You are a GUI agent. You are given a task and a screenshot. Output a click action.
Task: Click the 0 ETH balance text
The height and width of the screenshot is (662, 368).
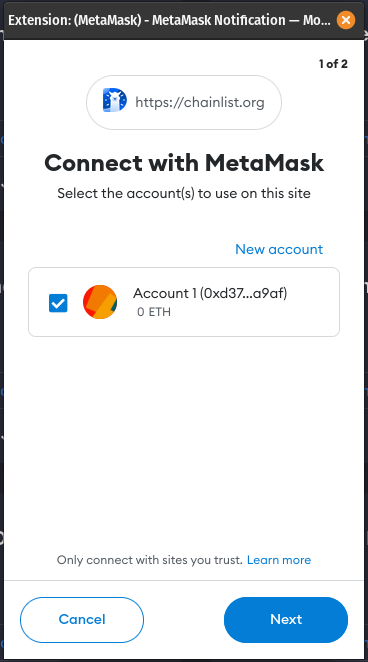[154, 312]
